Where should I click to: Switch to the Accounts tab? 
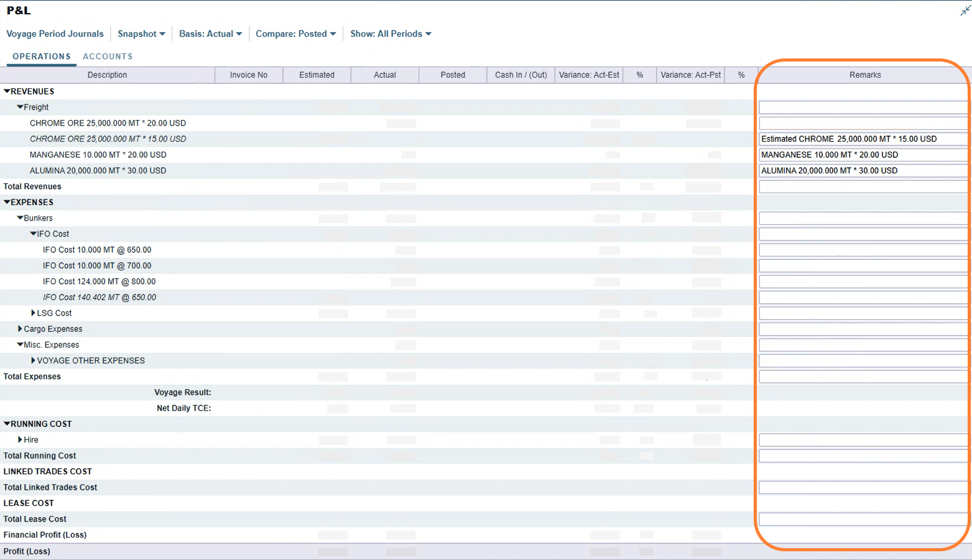[x=108, y=57]
